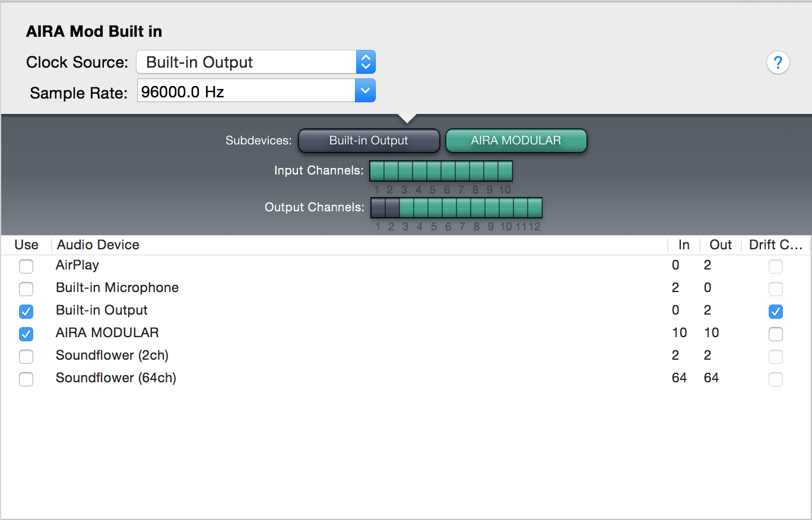Screen dimensions: 812x520
Task: Click the Use column header
Action: click(26, 245)
